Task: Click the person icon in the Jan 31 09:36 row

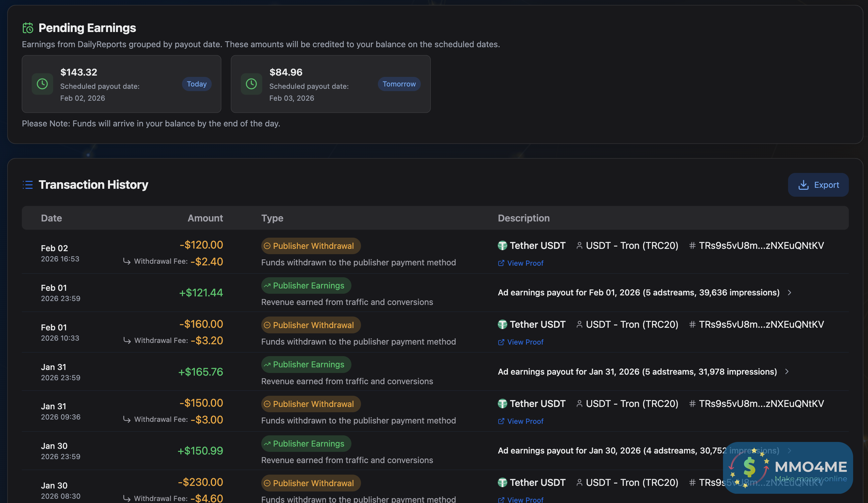Action: point(579,404)
